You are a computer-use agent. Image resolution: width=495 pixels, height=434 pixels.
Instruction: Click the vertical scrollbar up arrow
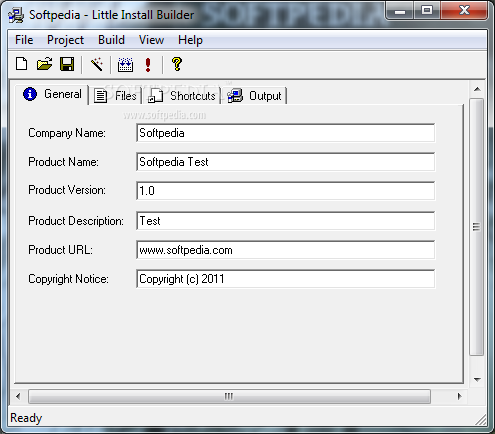[477, 89]
